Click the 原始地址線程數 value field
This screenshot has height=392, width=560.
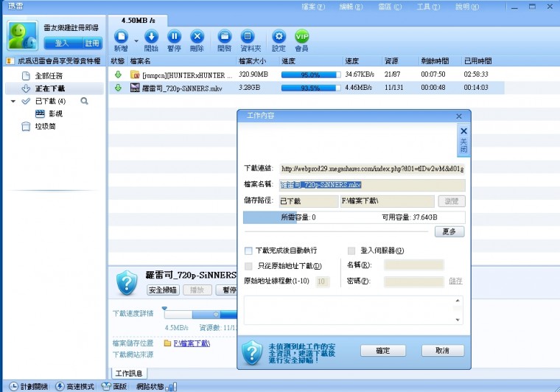[x=323, y=281]
